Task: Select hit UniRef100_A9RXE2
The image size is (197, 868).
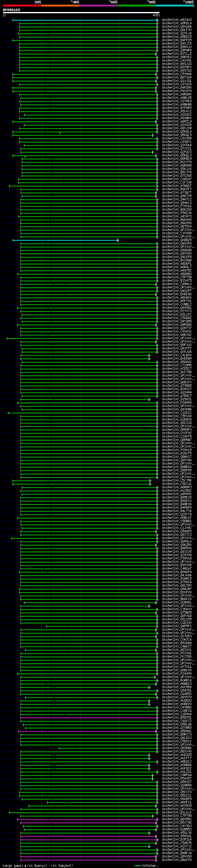Action: [x=177, y=57]
